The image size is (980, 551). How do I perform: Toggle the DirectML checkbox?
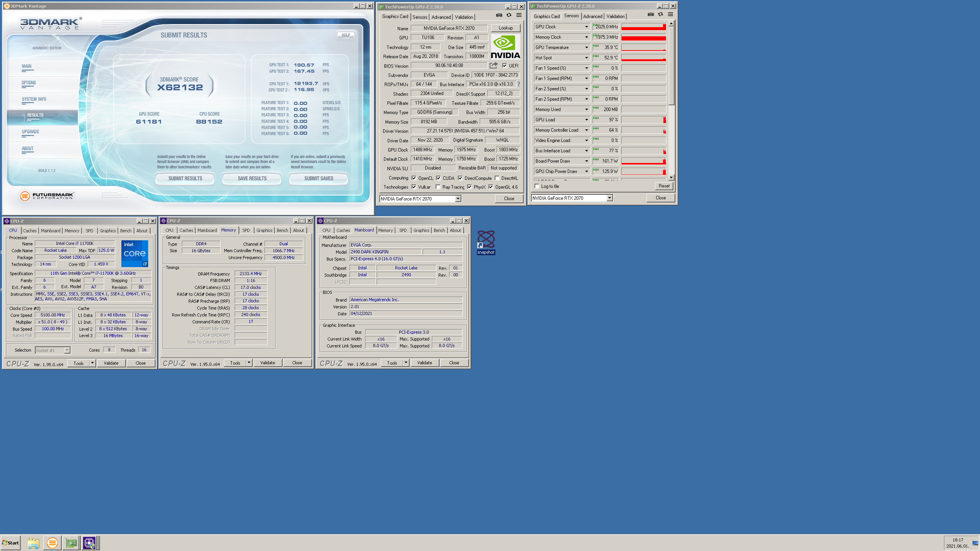pos(497,178)
